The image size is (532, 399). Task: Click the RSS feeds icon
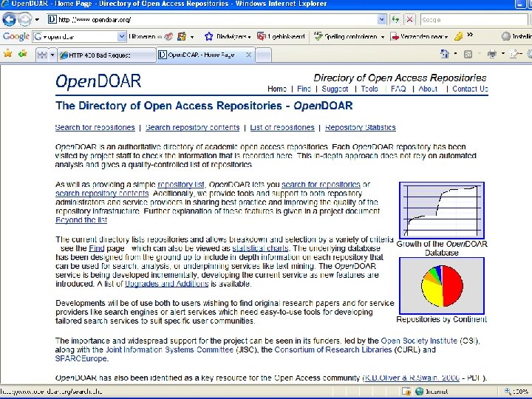coord(468,54)
